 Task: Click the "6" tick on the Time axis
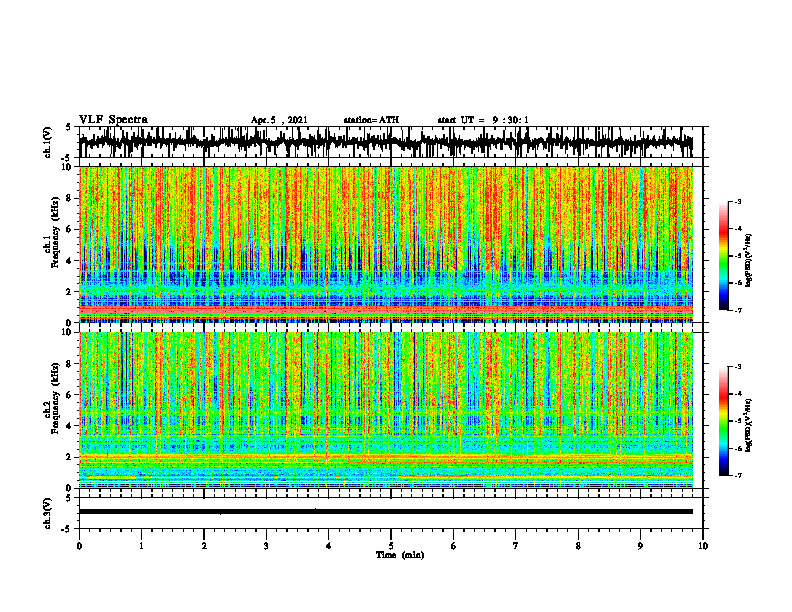coord(454,546)
